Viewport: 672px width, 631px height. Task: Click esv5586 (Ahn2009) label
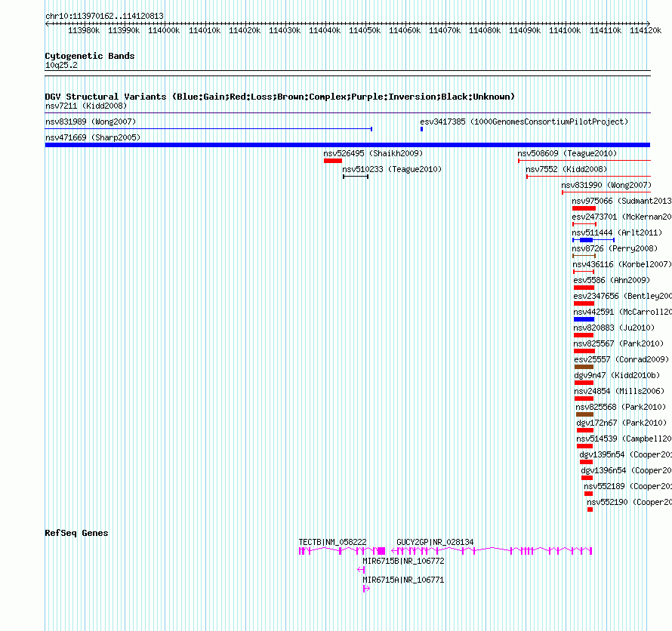(612, 280)
